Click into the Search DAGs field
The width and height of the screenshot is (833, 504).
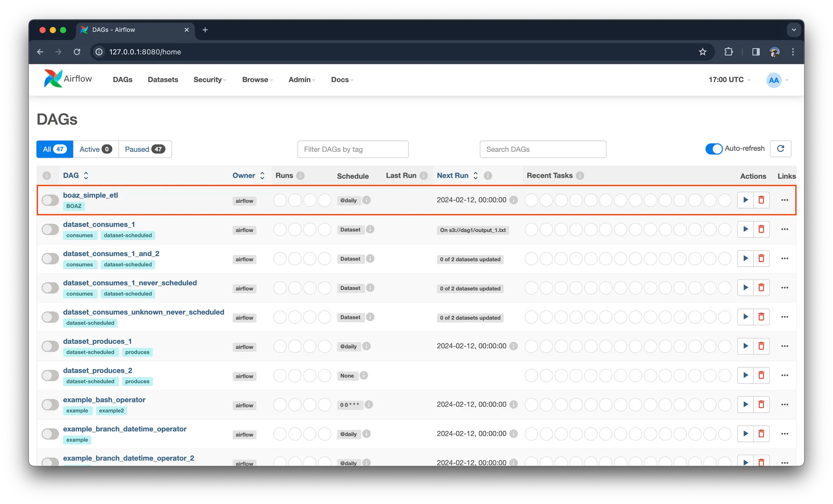coord(543,149)
